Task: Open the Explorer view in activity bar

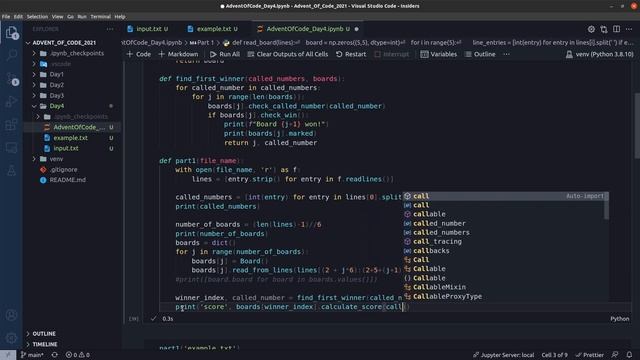Action: point(11,33)
